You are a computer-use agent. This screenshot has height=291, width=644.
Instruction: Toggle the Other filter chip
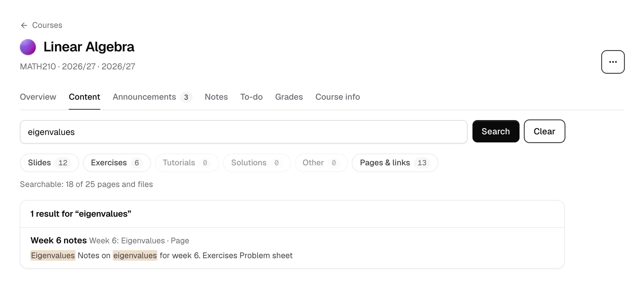pyautogui.click(x=321, y=163)
